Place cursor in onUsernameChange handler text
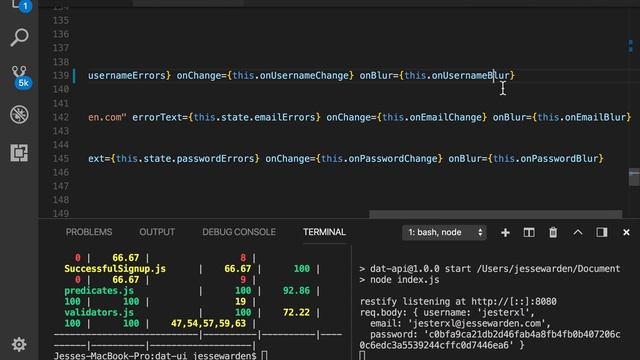Screen dimensions: 640x360 tap(304, 76)
